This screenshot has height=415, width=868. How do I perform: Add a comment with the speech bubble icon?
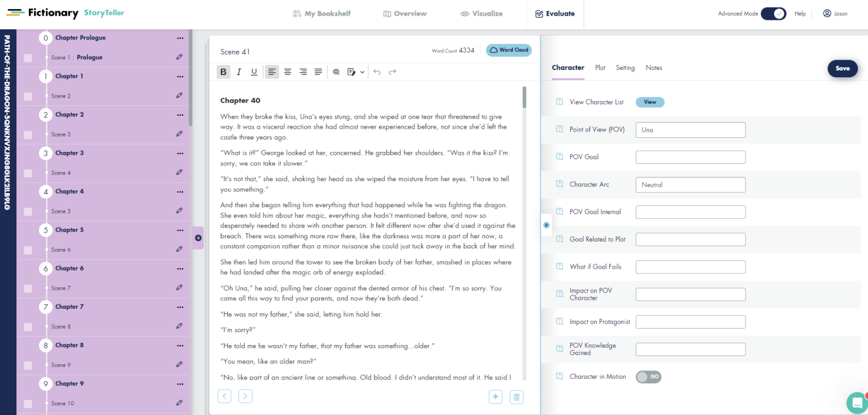(336, 72)
